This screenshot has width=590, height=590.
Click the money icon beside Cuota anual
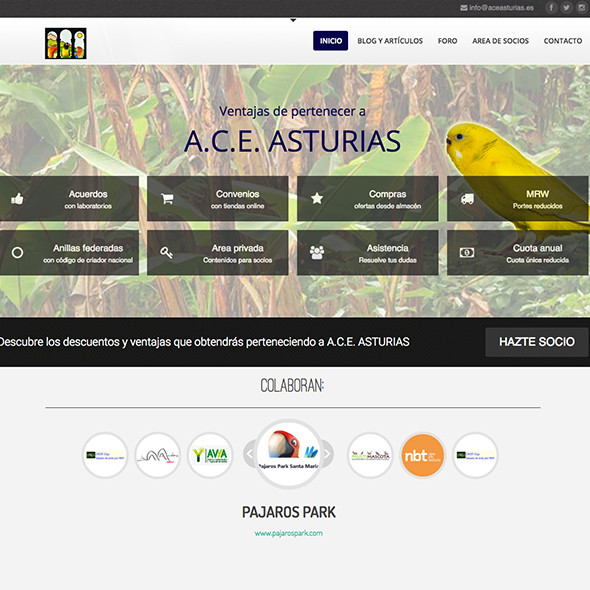467,252
